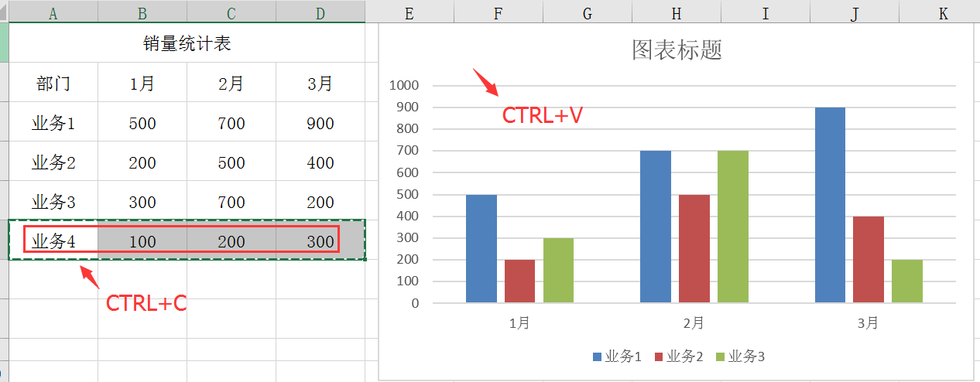Click 业务1's 2月 value 700

[231, 122]
